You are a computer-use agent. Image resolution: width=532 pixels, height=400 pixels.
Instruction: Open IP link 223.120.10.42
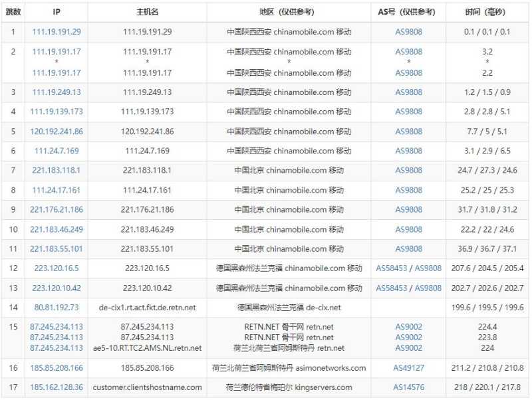[57, 288]
